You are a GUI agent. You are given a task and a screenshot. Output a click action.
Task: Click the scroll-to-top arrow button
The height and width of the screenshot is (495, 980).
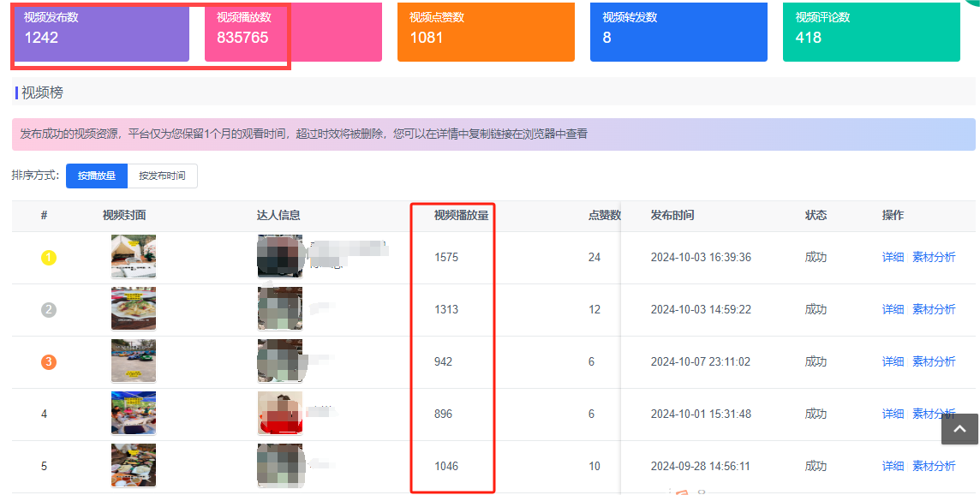pyautogui.click(x=959, y=429)
